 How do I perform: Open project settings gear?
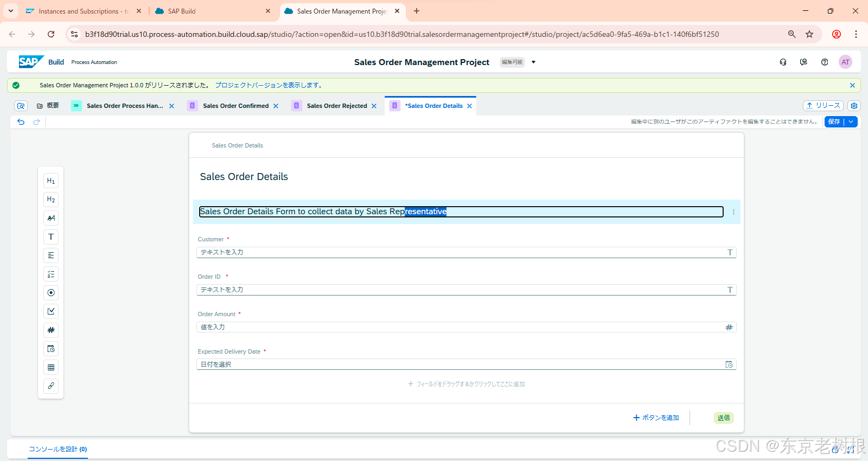[854, 106]
